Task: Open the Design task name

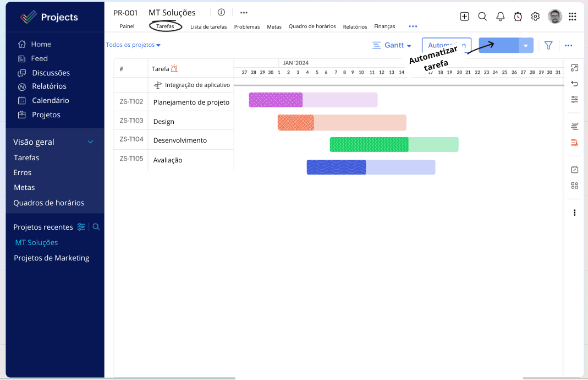Action: coord(164,122)
